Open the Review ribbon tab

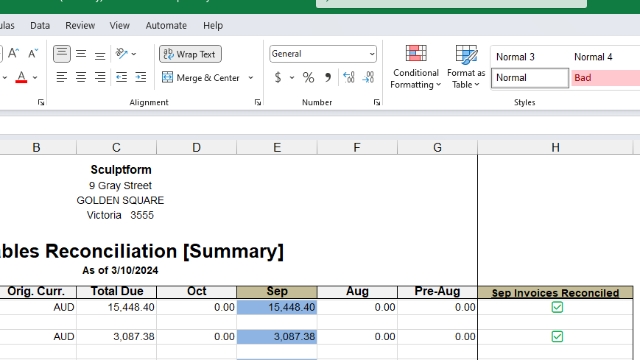pyautogui.click(x=80, y=26)
